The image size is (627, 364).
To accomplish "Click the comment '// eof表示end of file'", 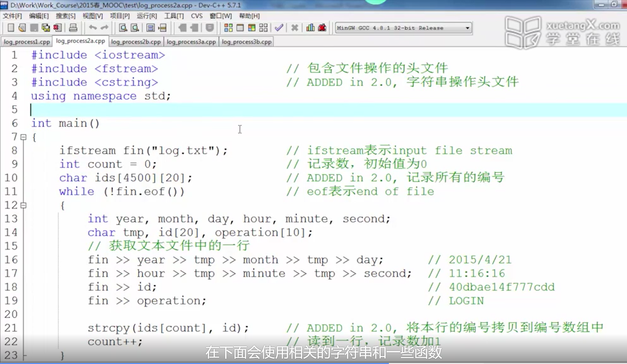I will pos(360,191).
